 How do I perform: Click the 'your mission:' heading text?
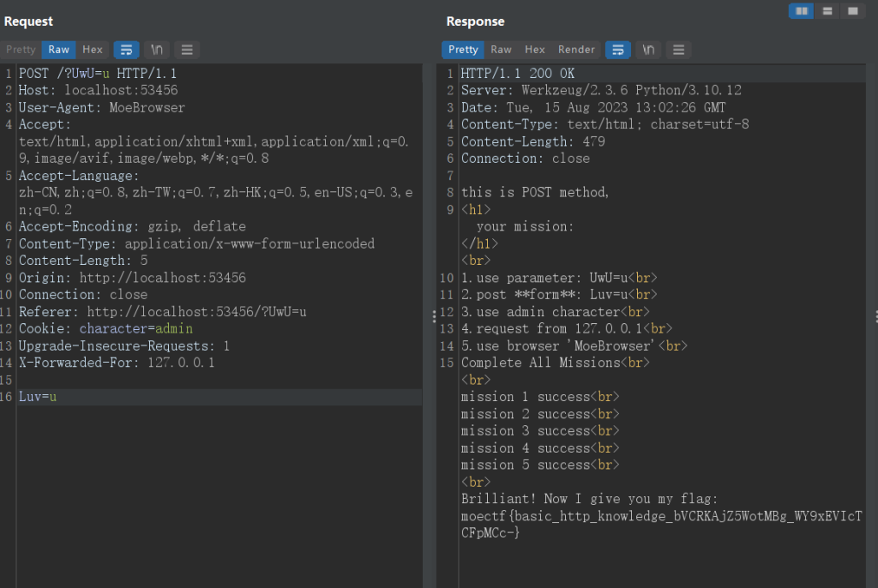coord(526,226)
